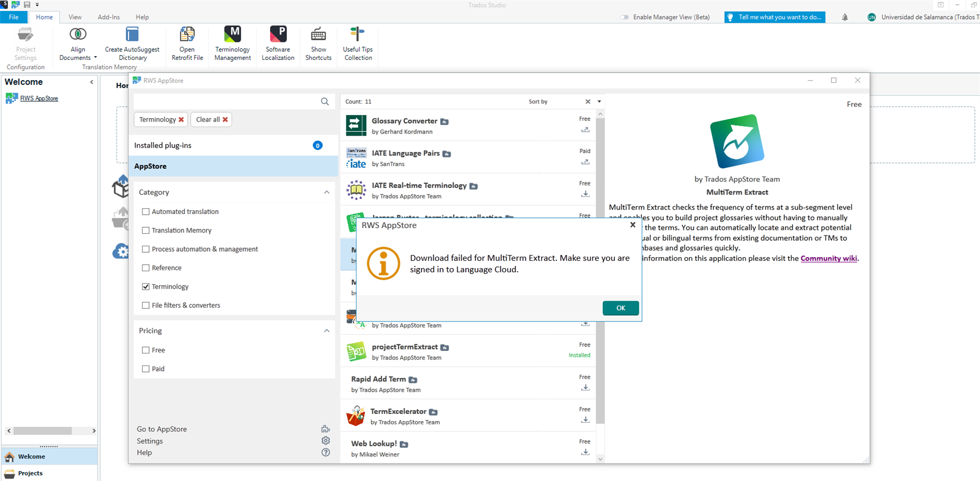
Task: Download TermExcelerator plugin
Action: click(x=585, y=420)
